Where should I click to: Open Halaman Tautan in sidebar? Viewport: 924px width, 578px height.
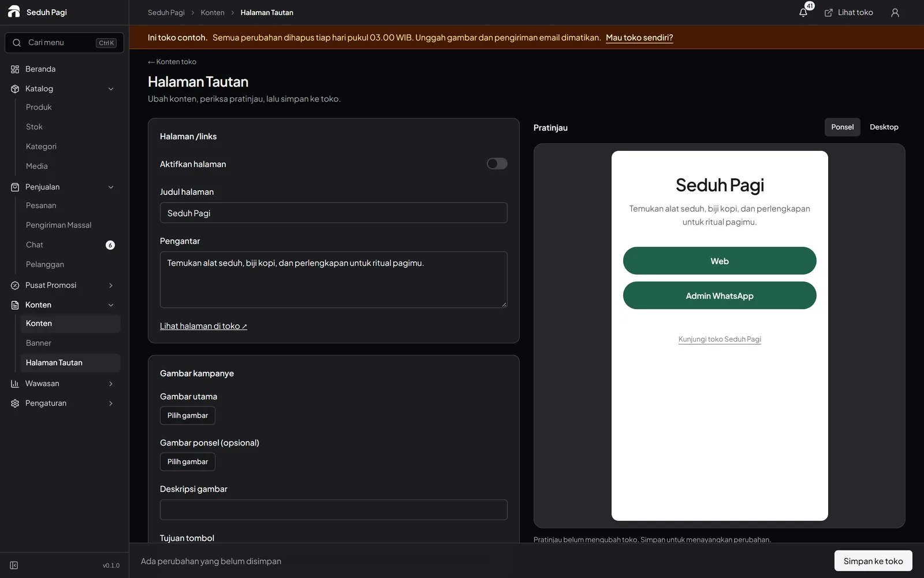coord(70,363)
